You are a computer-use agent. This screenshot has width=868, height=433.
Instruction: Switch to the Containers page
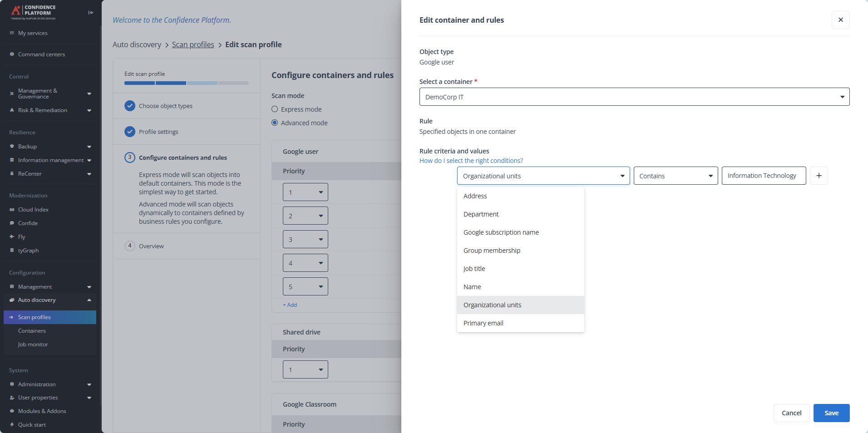tap(32, 330)
